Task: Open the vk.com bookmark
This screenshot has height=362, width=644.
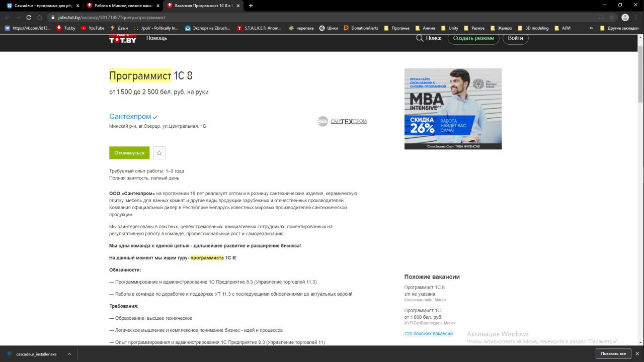Action: [28, 28]
